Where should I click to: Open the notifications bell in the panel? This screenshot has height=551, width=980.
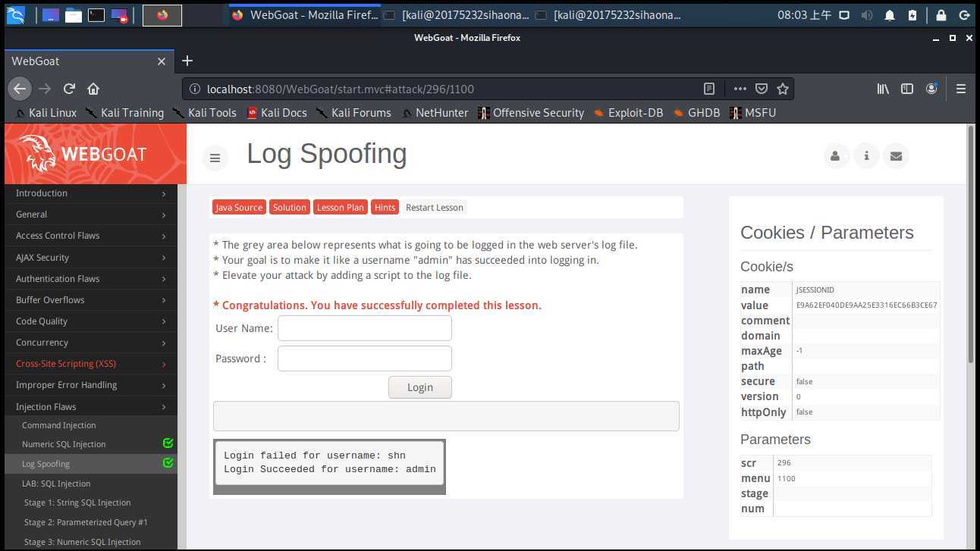(x=890, y=15)
